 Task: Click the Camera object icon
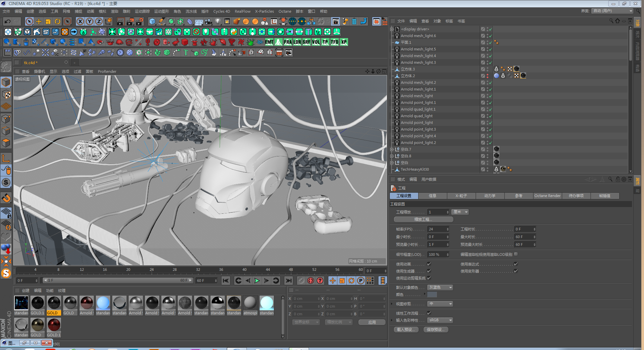(208, 22)
